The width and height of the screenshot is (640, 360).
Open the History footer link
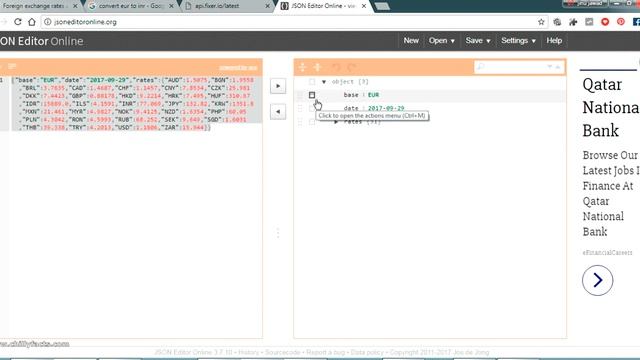tap(249, 352)
